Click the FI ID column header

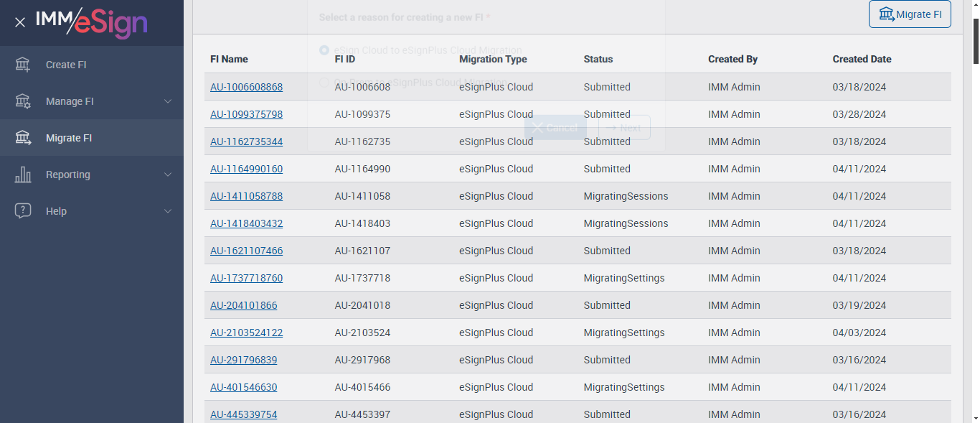345,60
